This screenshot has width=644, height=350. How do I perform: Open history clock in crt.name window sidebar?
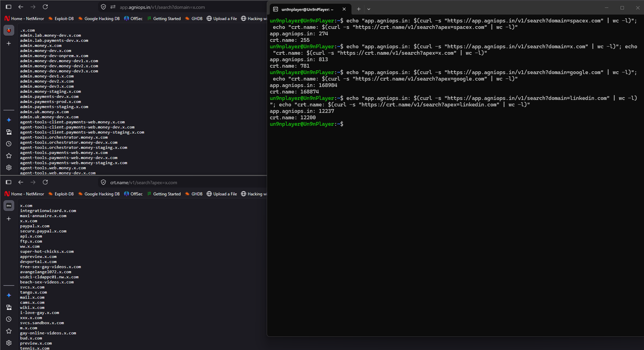(9, 319)
